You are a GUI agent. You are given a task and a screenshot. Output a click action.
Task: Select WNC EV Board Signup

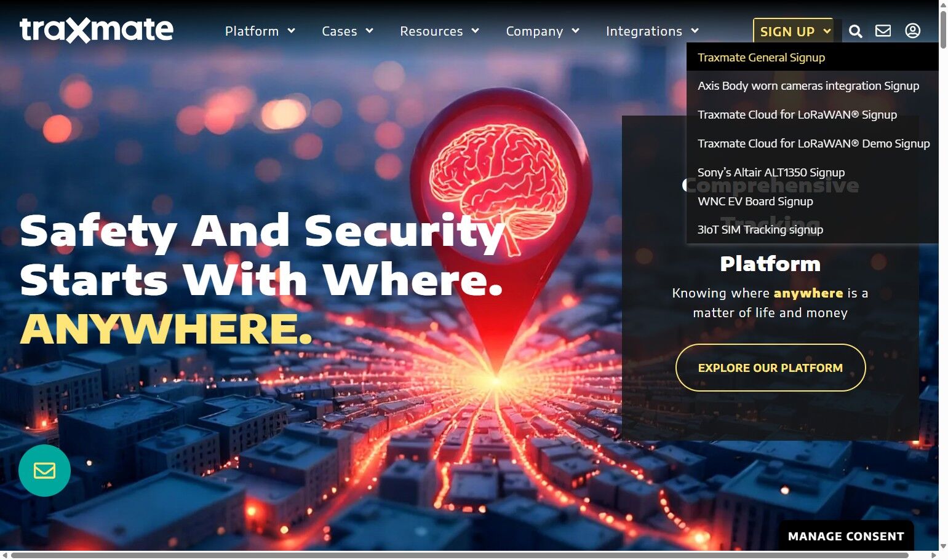pyautogui.click(x=755, y=201)
